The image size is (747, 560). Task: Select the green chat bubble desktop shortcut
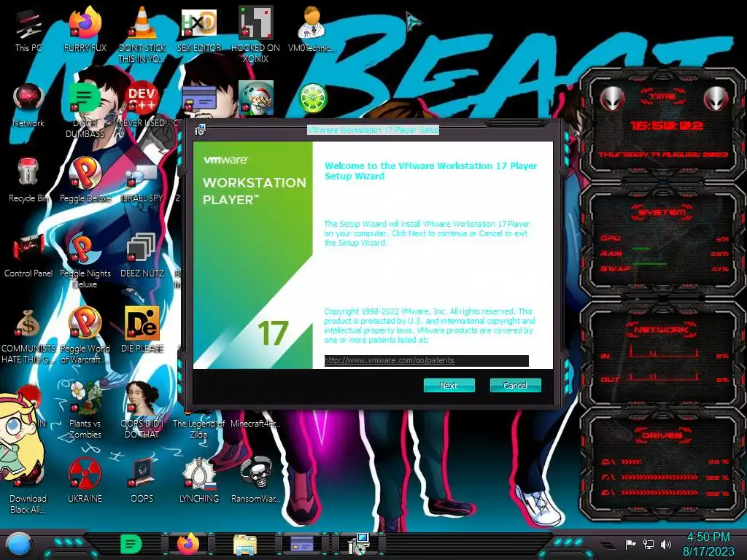pos(85,109)
